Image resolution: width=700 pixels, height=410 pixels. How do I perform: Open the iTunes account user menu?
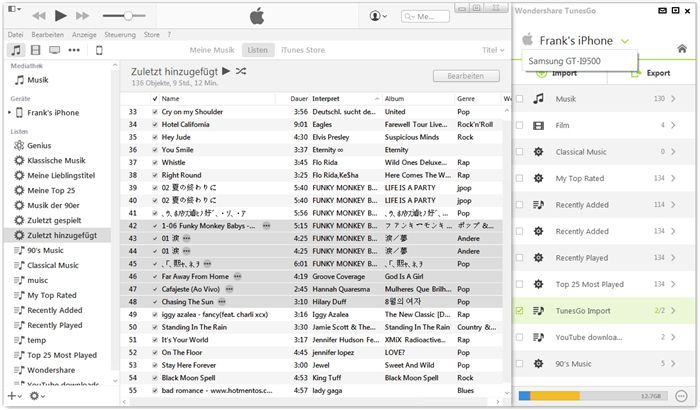(x=378, y=16)
